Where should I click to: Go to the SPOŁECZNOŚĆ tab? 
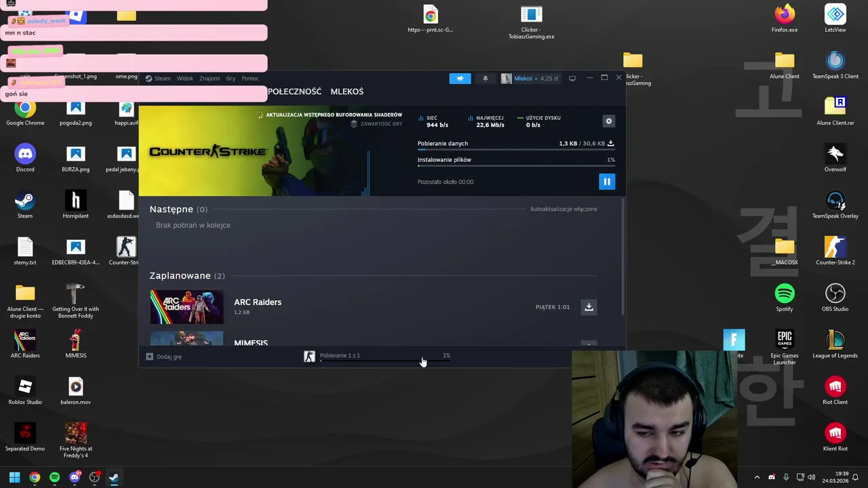(294, 91)
